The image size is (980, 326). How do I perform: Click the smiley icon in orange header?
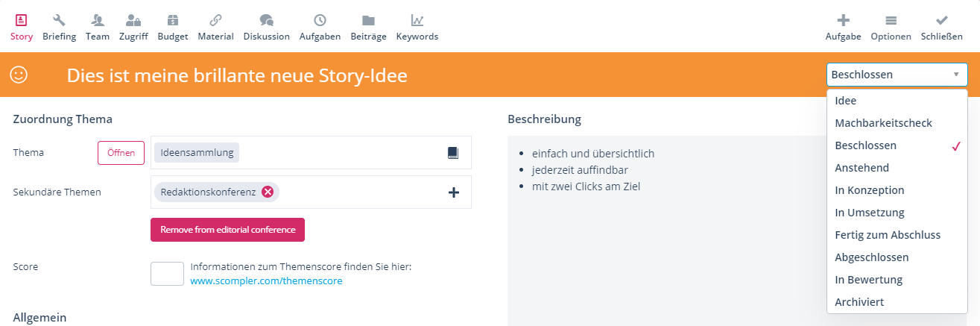point(19,75)
